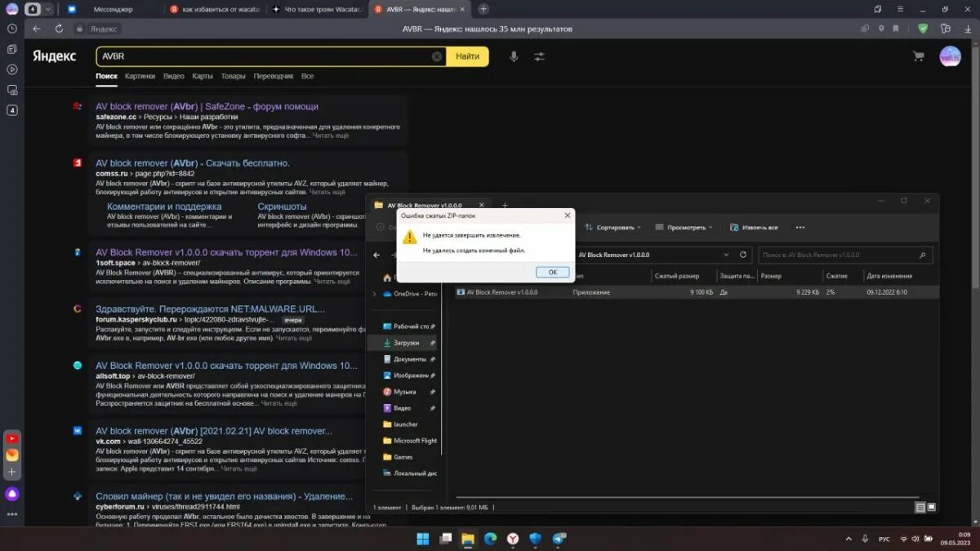
Task: Open a new browser tab
Action: pos(483,9)
